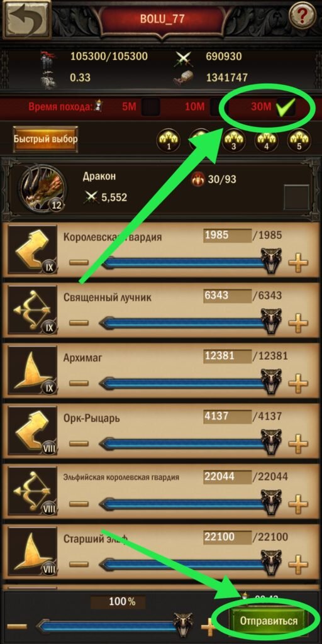Tap the back arrow icon
This screenshot has height=644, width=322.
[x=26, y=18]
